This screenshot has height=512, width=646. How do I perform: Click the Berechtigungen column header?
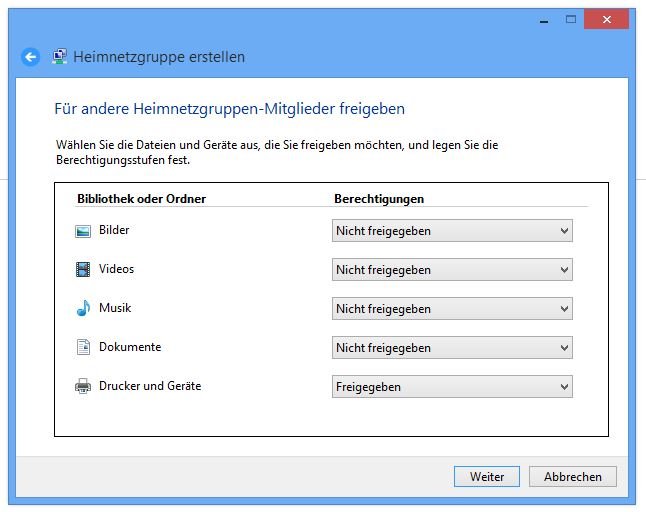(379, 199)
